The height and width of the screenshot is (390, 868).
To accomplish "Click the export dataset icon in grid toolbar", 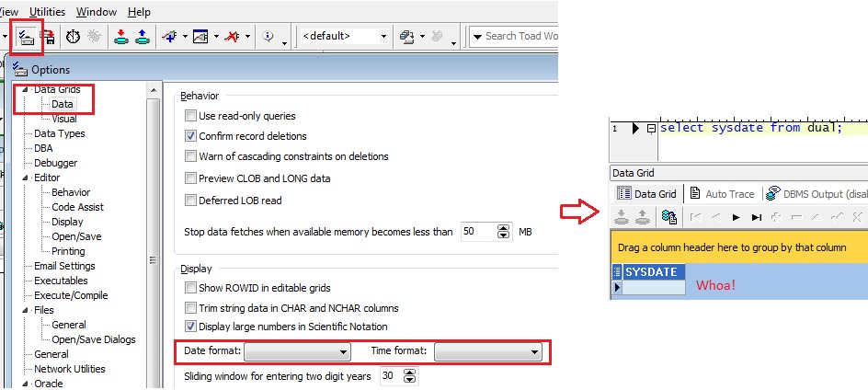I will click(669, 217).
